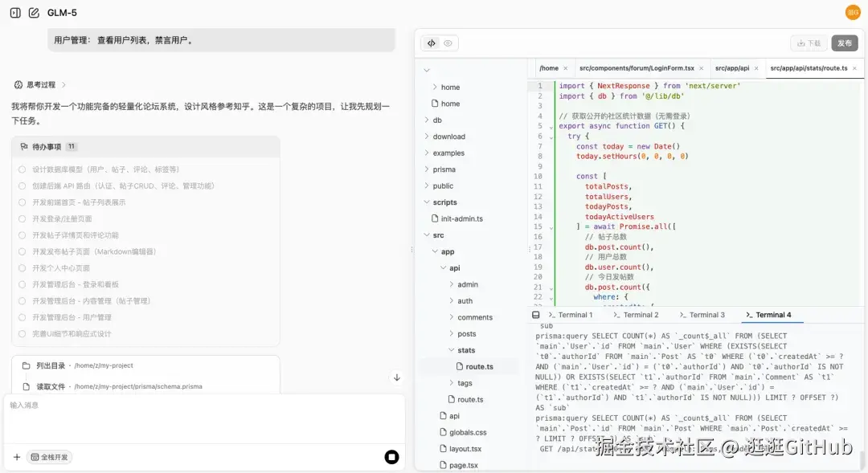
Task: Jump to bottom with the down arrow
Action: point(397,378)
